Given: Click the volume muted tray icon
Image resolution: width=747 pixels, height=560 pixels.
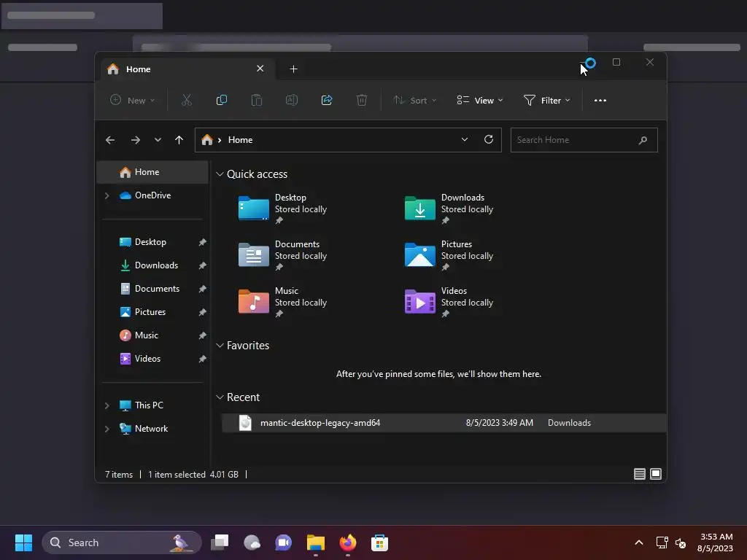Looking at the screenshot, I should coord(681,542).
